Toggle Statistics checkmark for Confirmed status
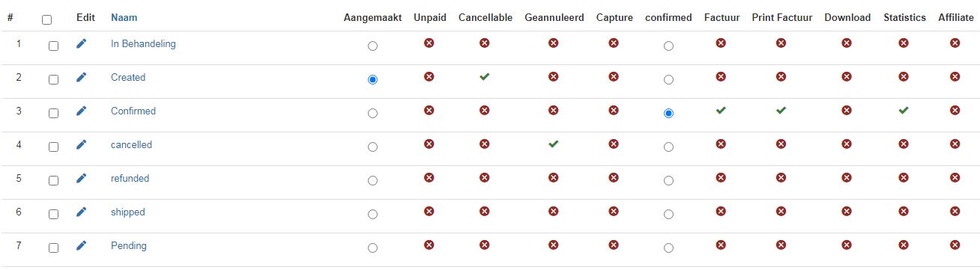 pos(904,111)
